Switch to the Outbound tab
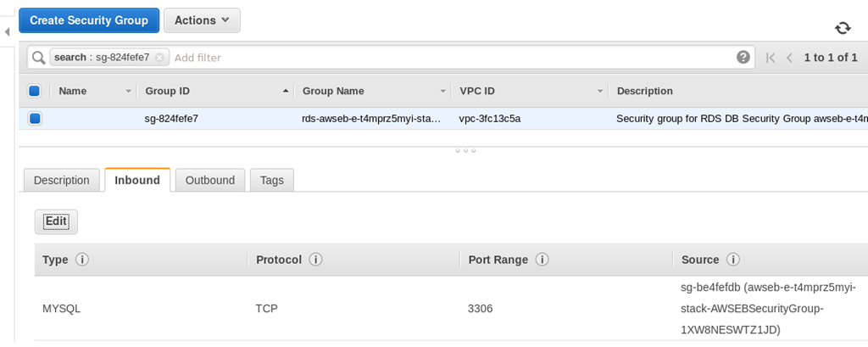The height and width of the screenshot is (347, 868). [210, 180]
